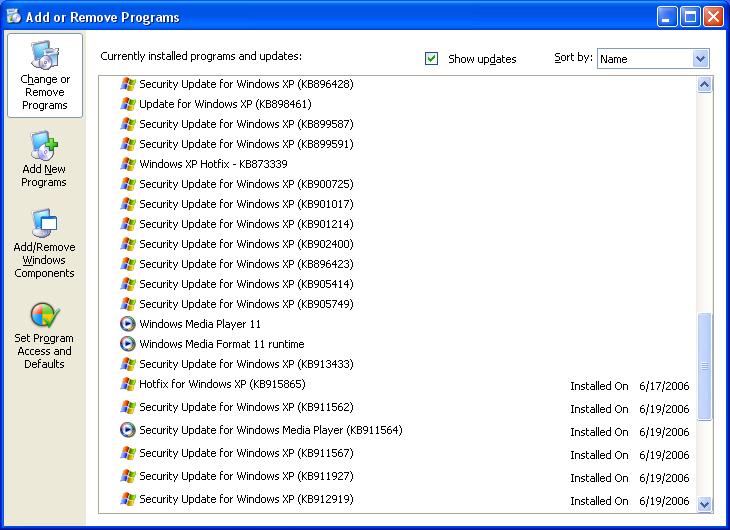Click icon beside Windows XP Hotfix KB873339
Image resolution: width=730 pixels, height=530 pixels.
(128, 164)
